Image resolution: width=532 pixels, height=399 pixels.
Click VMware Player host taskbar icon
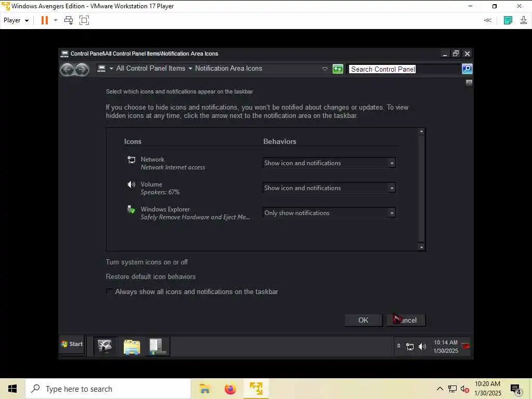(x=256, y=389)
